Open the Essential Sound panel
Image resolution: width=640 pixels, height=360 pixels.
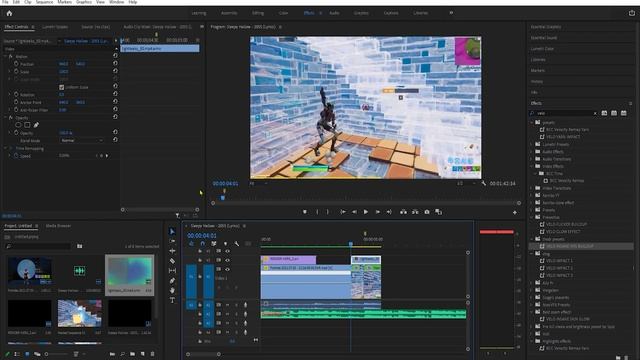(544, 38)
